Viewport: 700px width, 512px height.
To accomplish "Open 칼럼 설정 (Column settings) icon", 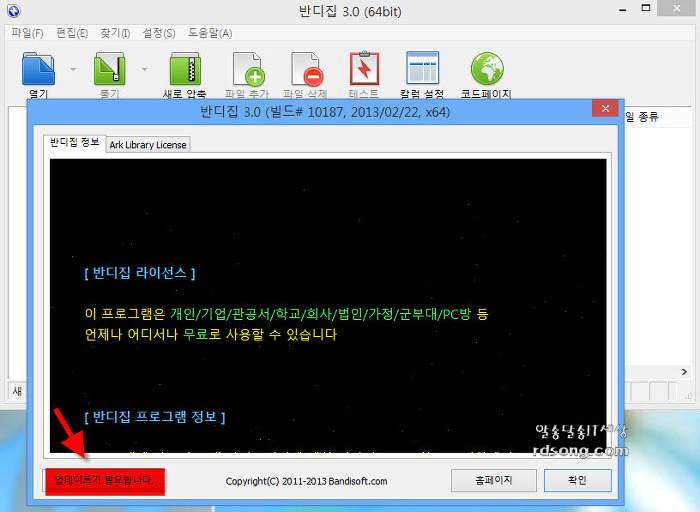I will pos(422,69).
